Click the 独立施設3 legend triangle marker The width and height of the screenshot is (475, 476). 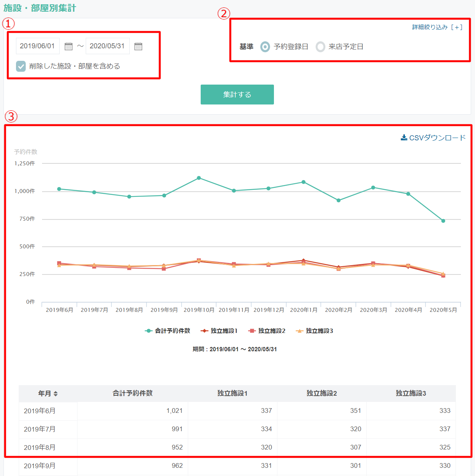[x=299, y=331]
